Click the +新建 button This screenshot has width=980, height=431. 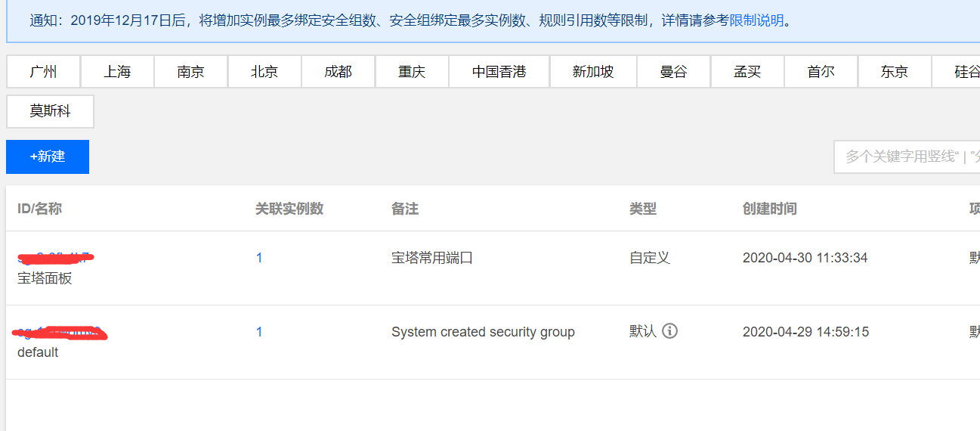(x=48, y=157)
